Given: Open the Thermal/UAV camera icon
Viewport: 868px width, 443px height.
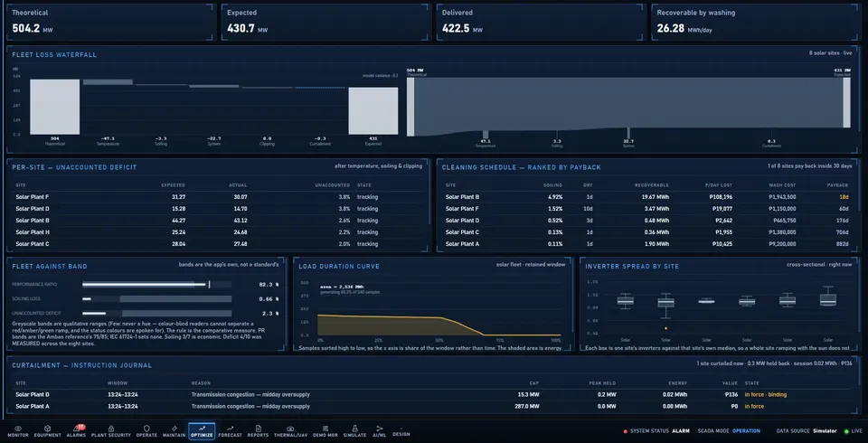Looking at the screenshot, I should pos(290,428).
